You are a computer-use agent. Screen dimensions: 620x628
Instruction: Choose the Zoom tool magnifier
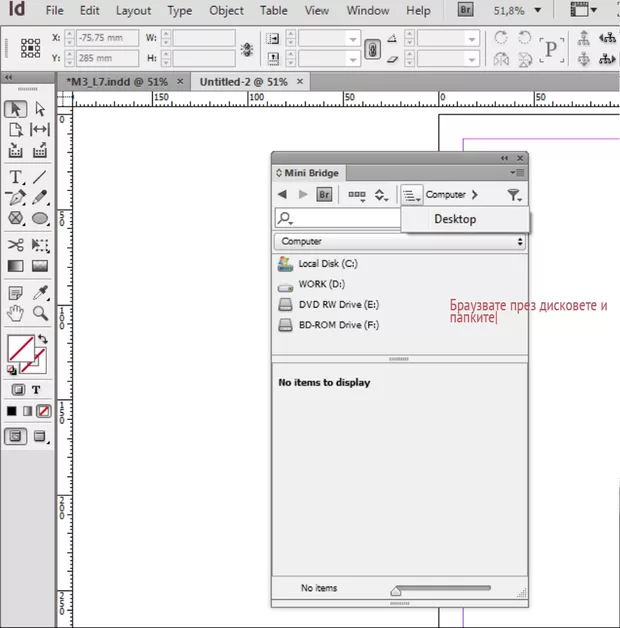click(41, 314)
